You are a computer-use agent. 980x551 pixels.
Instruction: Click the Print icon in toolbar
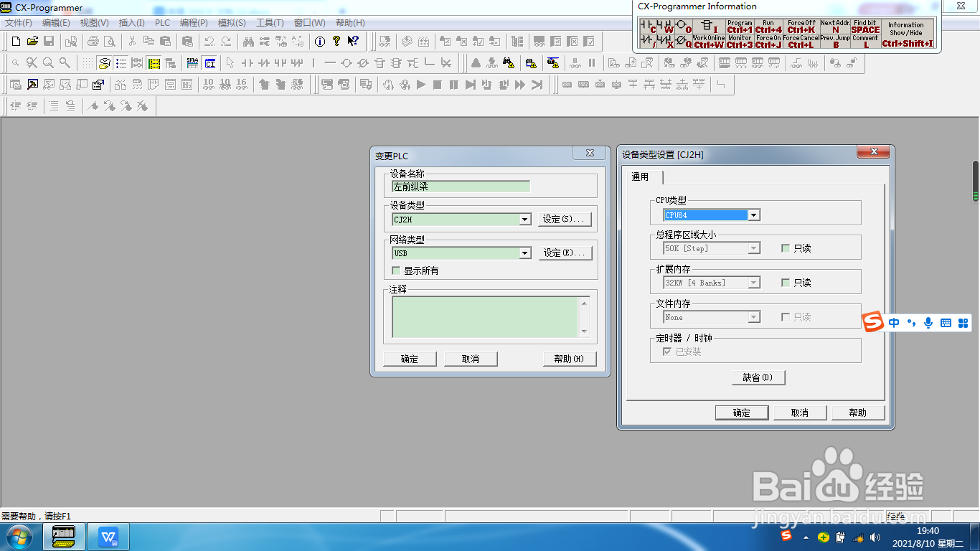pos(93,41)
